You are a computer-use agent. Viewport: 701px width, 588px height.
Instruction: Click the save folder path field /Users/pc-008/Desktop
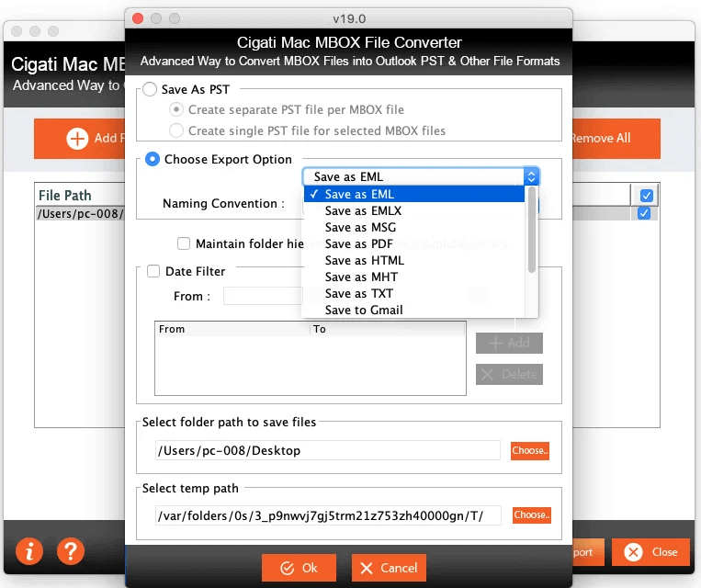[328, 450]
